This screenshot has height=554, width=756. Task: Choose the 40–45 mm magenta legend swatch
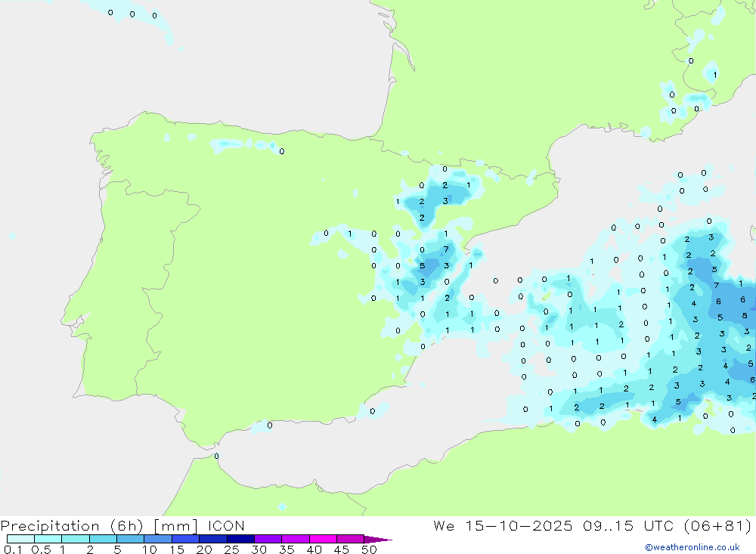coord(323,539)
